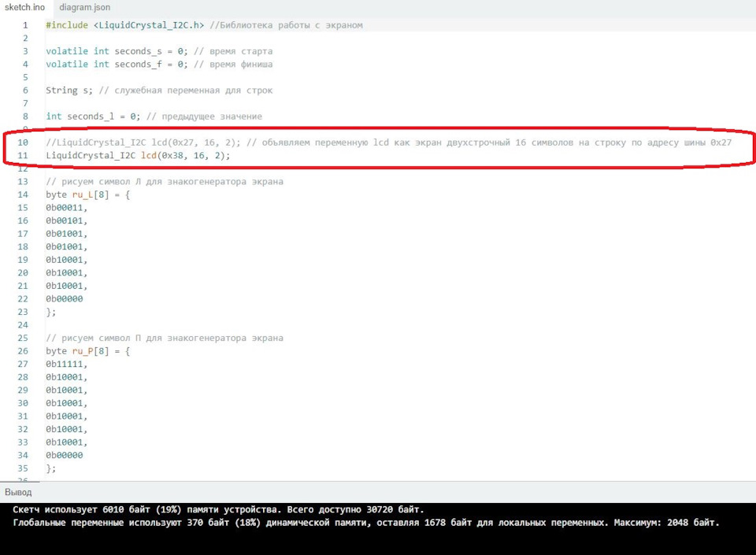Click the int seconds_l declaration line

click(154, 116)
